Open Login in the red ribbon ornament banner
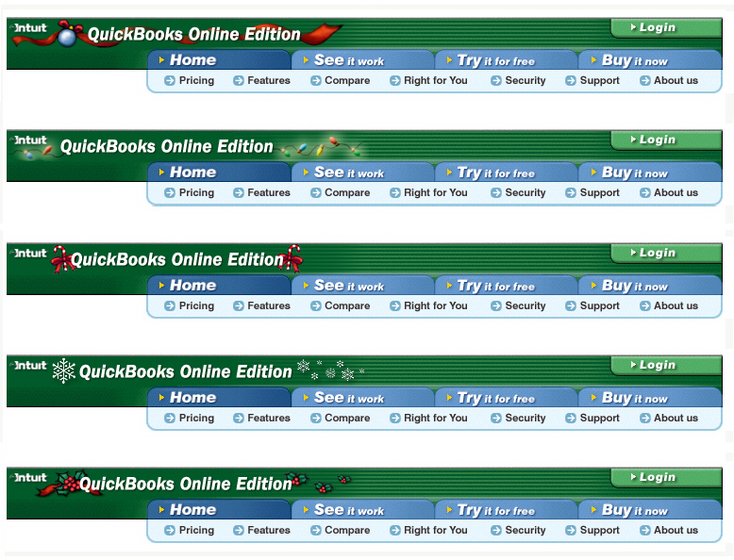The image size is (734, 560). pos(666,27)
